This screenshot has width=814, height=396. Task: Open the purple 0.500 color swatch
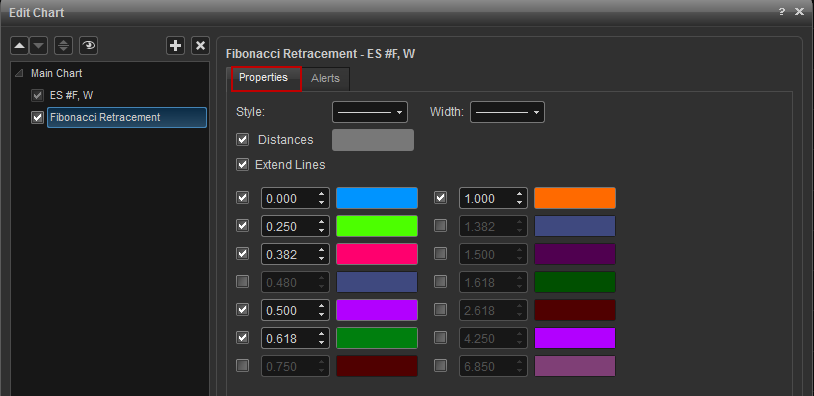pos(377,310)
